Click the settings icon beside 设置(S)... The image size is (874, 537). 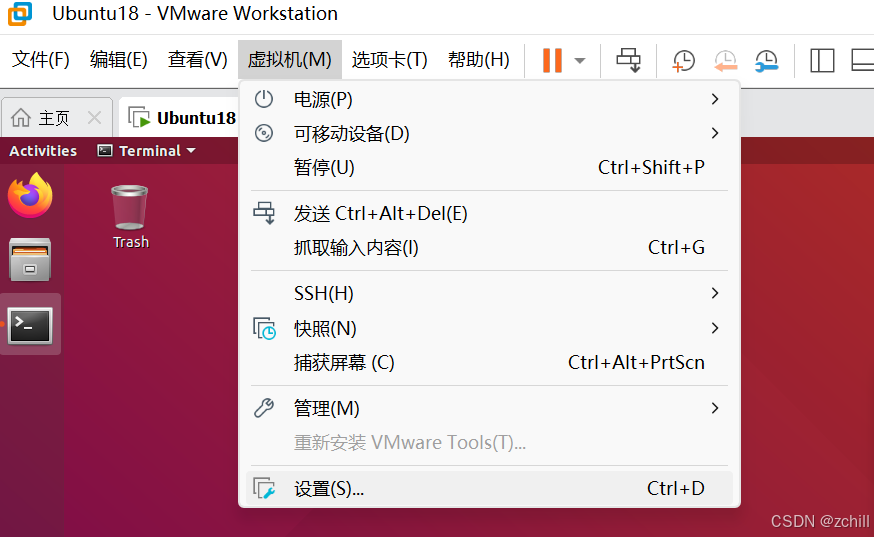tap(264, 488)
